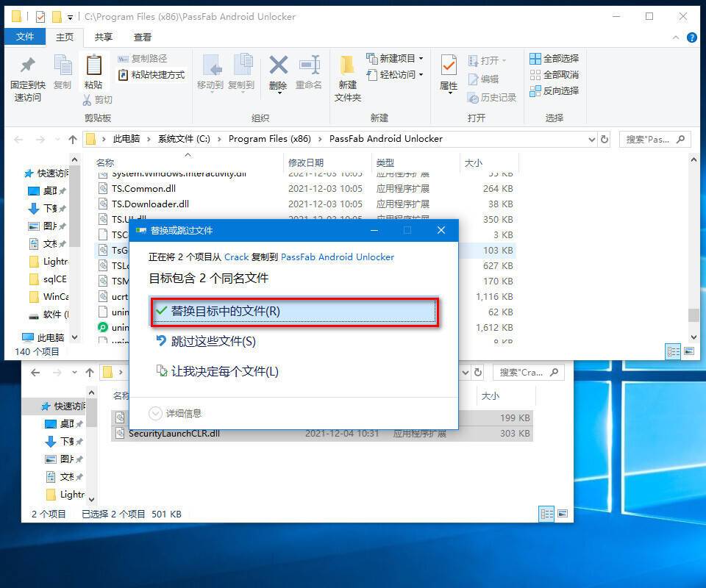The height and width of the screenshot is (588, 706).
Task: Switch to the 查看 ribbon tab
Action: [x=143, y=37]
